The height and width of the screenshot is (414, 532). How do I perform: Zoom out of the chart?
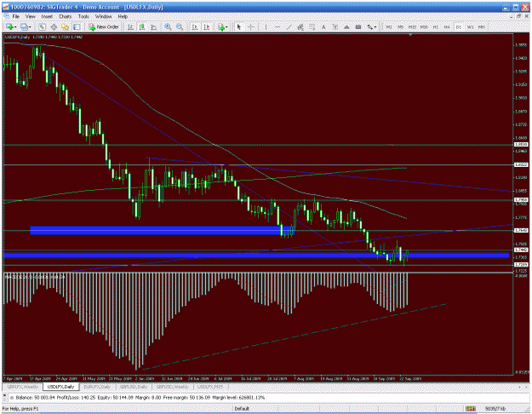tap(180, 26)
